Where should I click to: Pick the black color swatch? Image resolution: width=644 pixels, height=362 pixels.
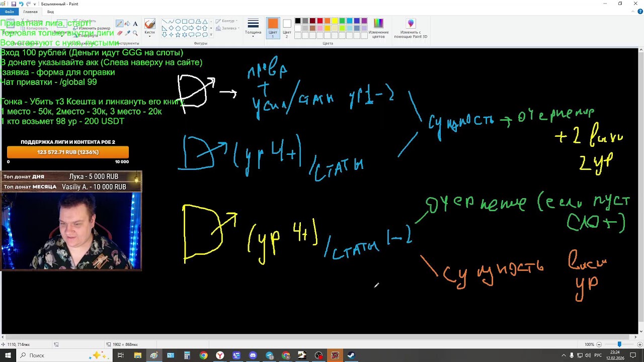298,21
